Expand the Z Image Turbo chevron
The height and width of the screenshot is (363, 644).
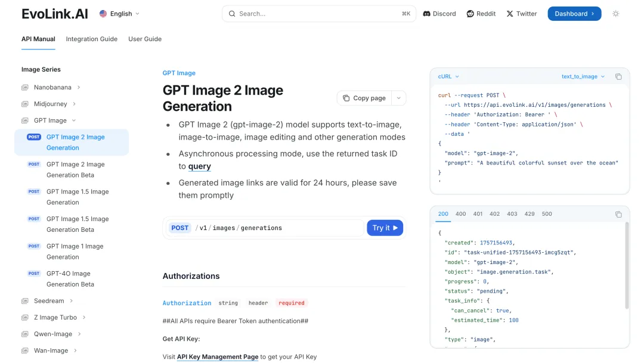point(84,318)
